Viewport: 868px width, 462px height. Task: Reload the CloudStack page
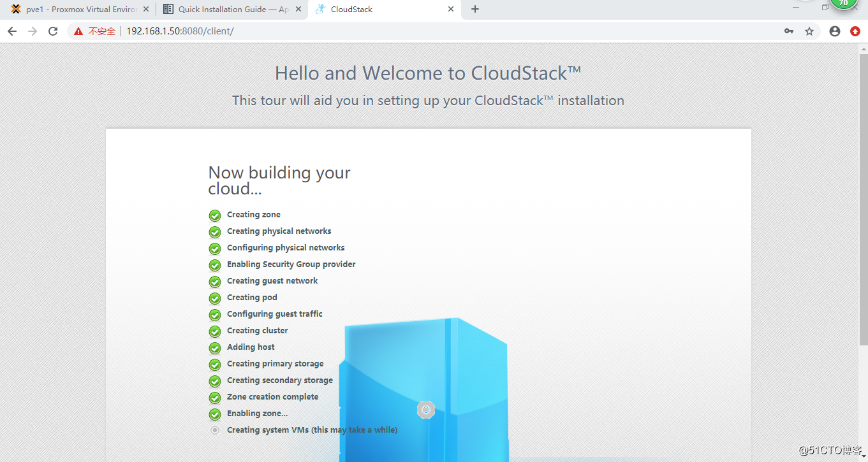pyautogui.click(x=53, y=31)
